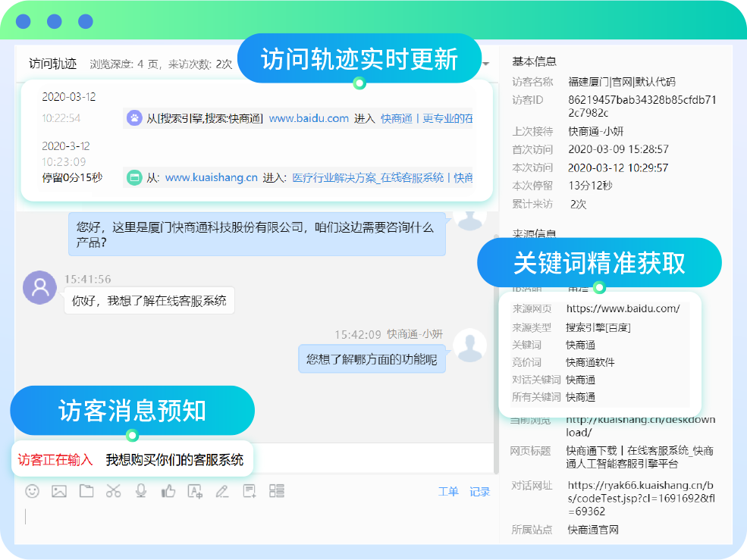The image size is (747, 560).
Task: Click the green page icon before www.kuaishang.cn
Action: coord(134,177)
